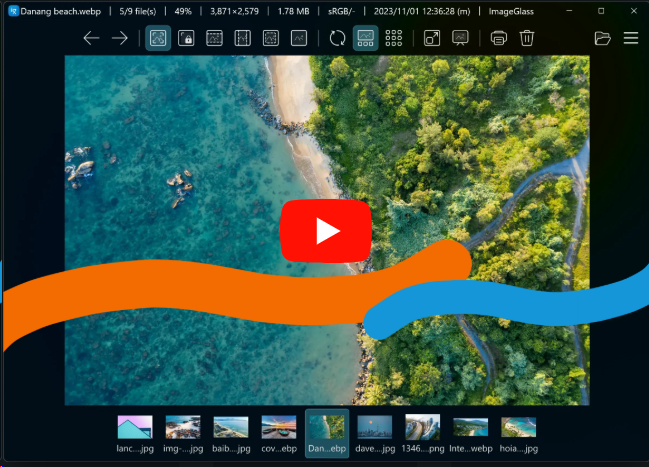Click the YouTube play button
The width and height of the screenshot is (649, 467).
point(326,231)
